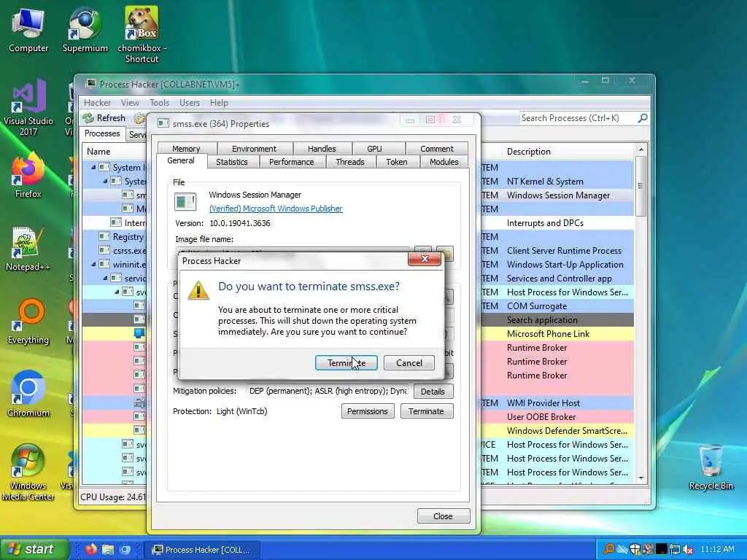The width and height of the screenshot is (747, 560).
Task: Open the Computer desktop icon
Action: [28, 31]
